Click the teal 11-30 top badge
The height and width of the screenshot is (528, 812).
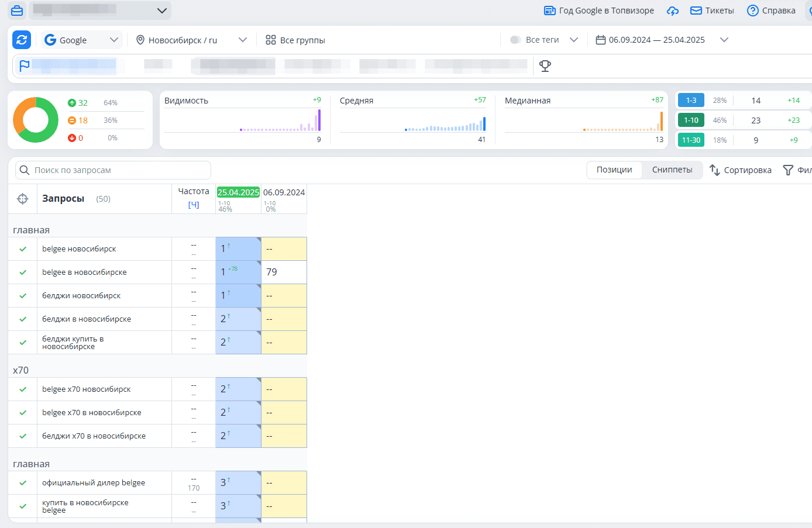click(691, 140)
